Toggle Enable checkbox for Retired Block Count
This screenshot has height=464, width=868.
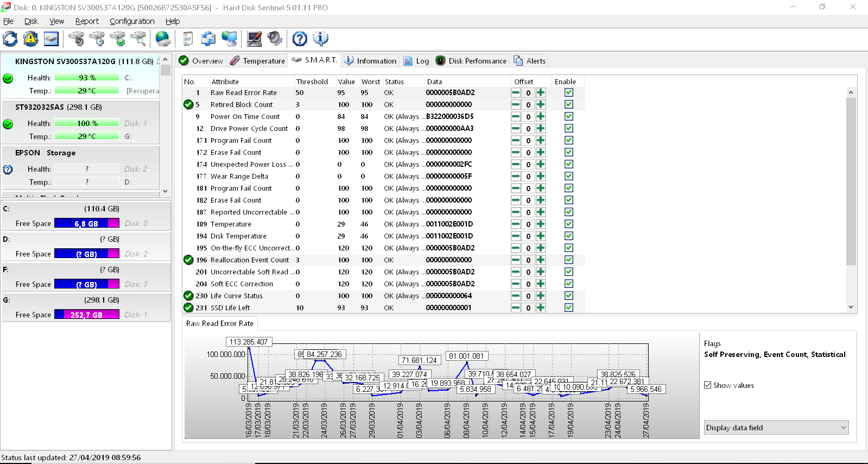[x=569, y=104]
